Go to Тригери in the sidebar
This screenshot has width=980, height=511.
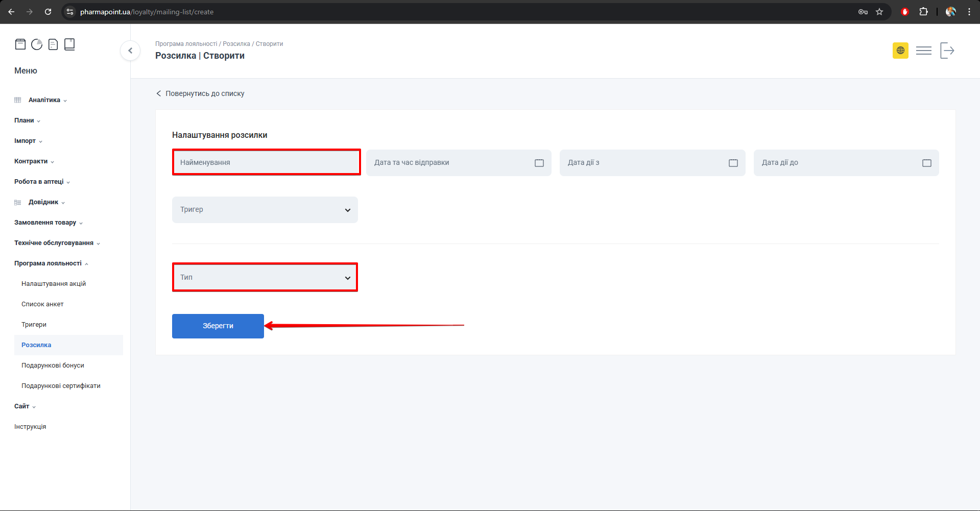pos(34,325)
